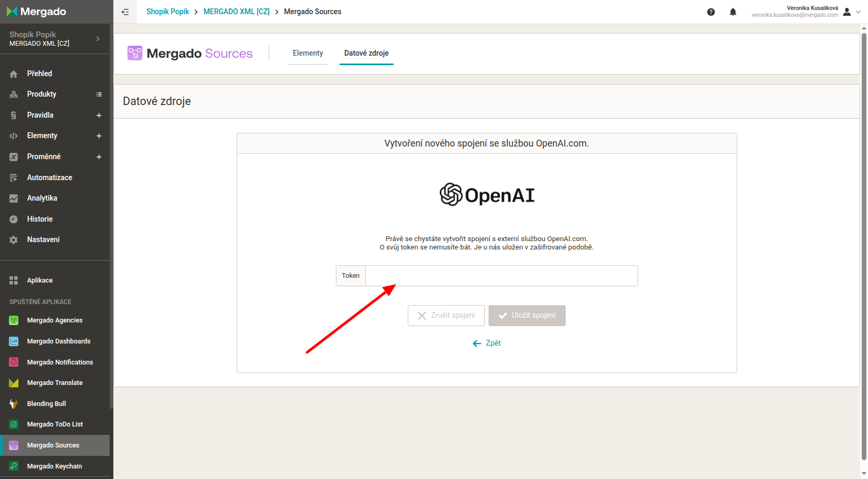The image size is (868, 479).
Task: Click the Uložit spojení button
Action: 527,316
